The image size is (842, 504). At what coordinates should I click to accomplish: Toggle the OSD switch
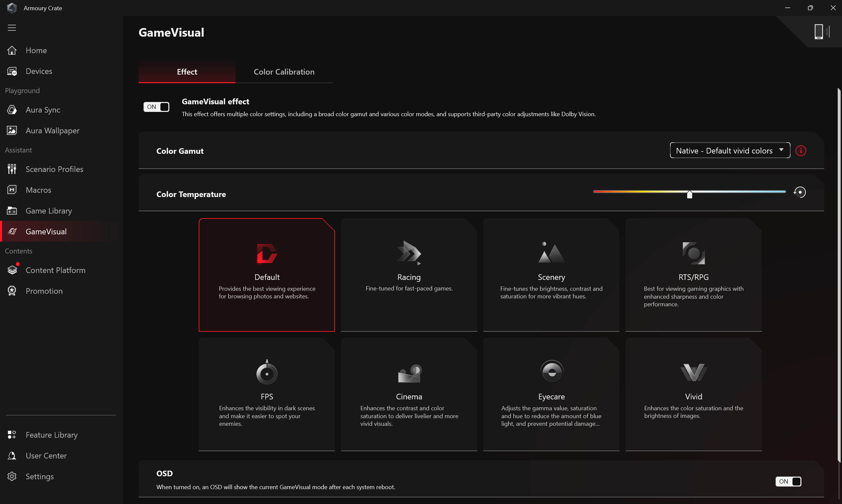click(788, 481)
